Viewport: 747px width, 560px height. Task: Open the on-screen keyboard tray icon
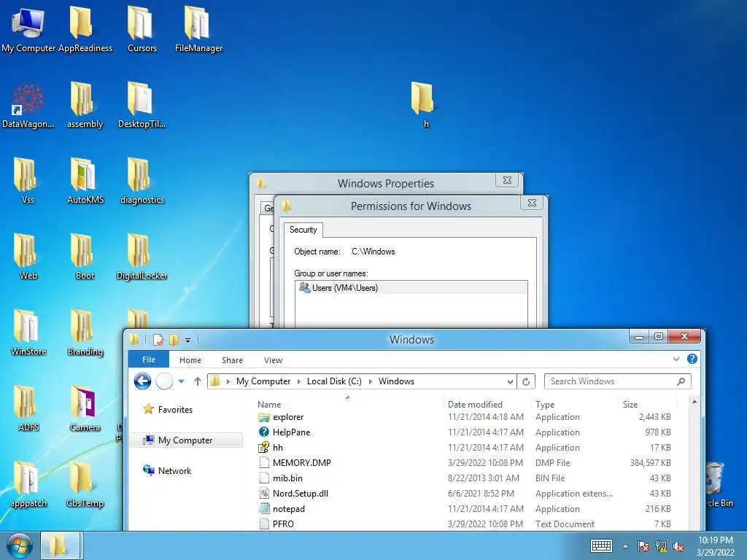(601, 545)
